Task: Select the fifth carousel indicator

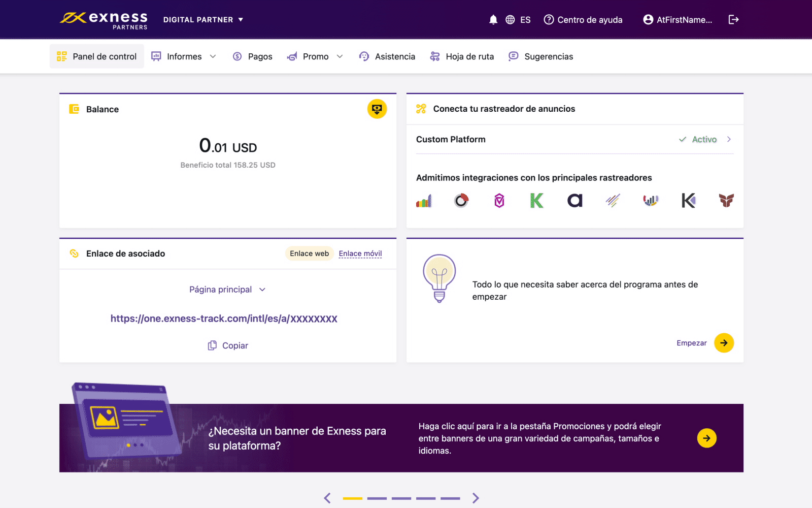Action: [x=450, y=498]
